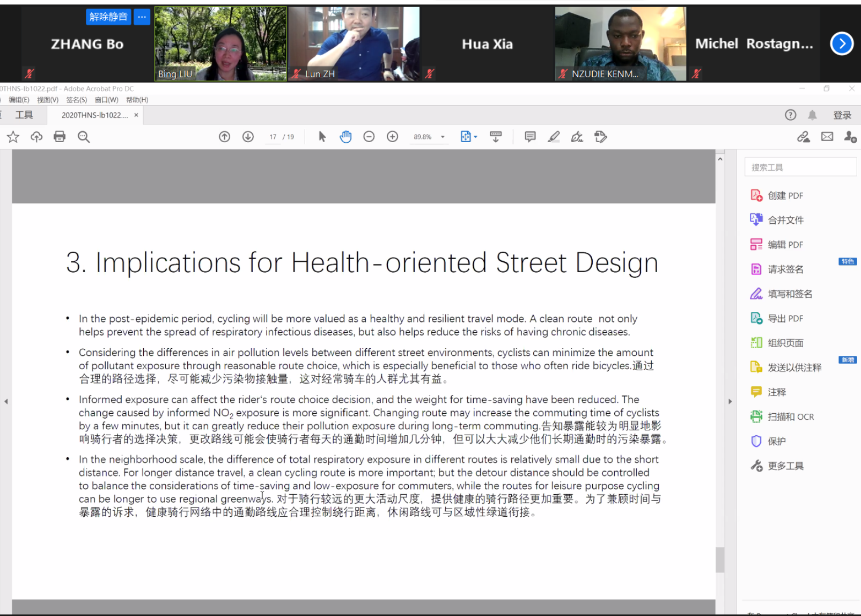Show more options for ZHANG Bo
The image size is (861, 616).
tap(142, 17)
